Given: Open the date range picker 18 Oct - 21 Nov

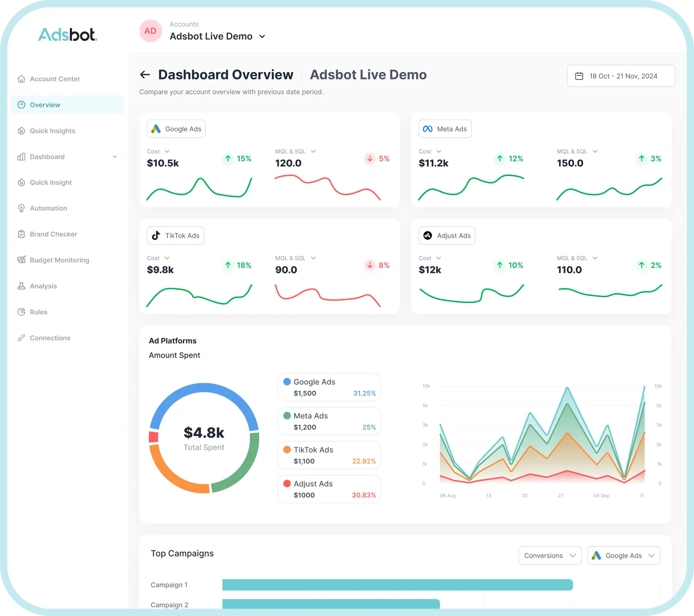Looking at the screenshot, I should 621,76.
